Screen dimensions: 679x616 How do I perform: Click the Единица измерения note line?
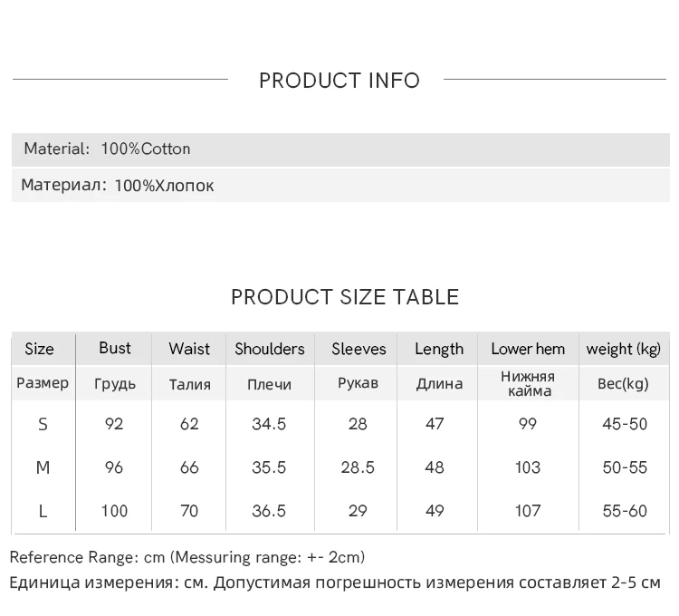335,582
